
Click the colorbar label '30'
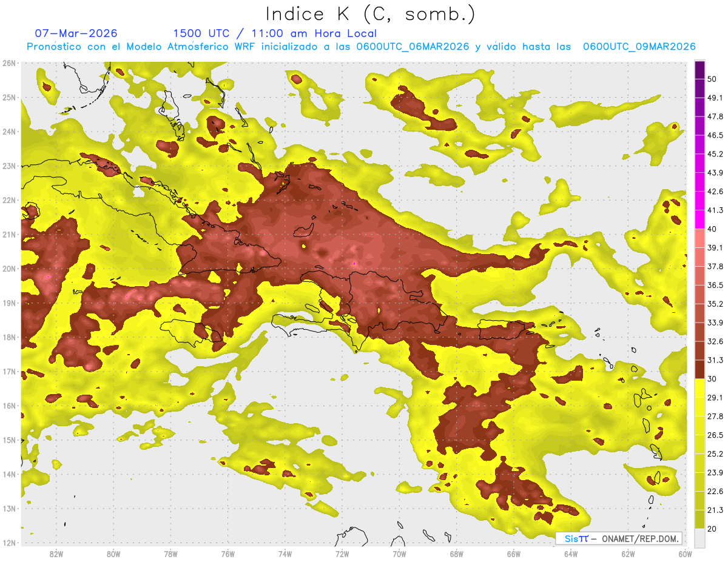(713, 378)
